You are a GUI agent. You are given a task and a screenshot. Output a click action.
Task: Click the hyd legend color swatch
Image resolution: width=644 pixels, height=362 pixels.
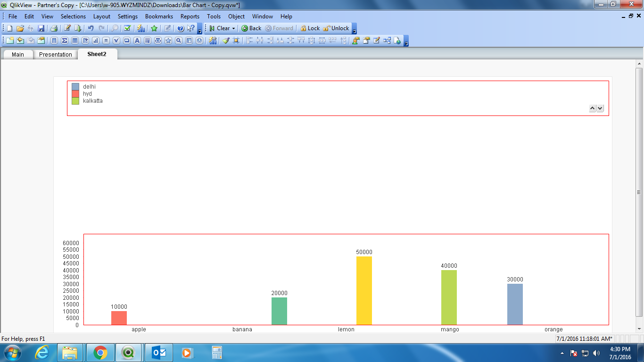pos(75,94)
